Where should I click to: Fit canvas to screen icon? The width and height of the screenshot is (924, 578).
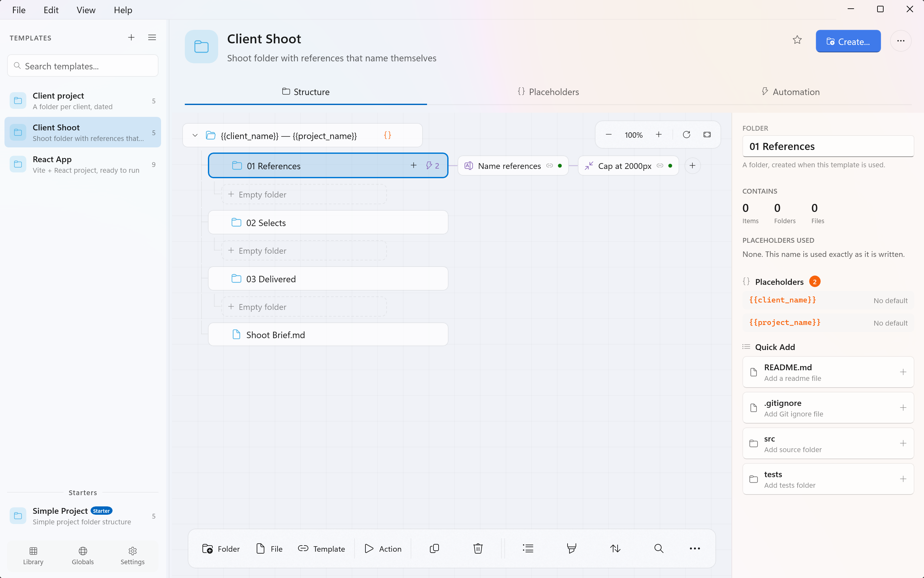pyautogui.click(x=707, y=135)
